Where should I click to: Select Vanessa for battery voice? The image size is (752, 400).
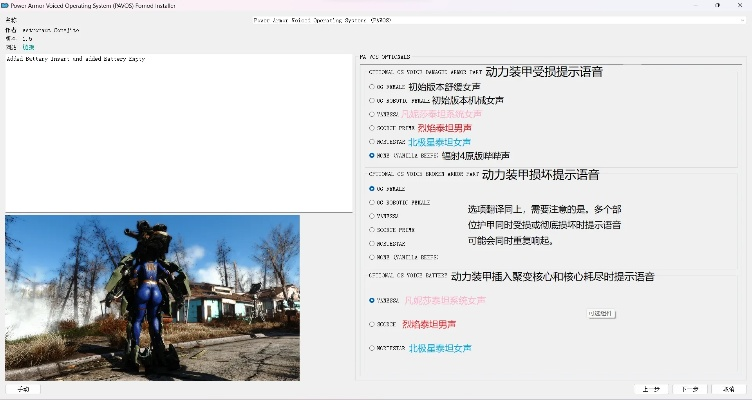[372, 301]
